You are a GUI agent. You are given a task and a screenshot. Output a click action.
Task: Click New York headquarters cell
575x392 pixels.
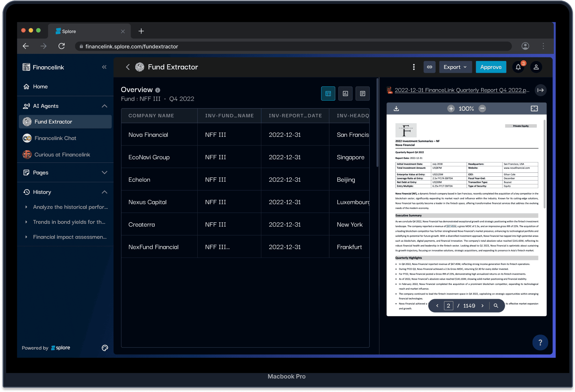[349, 225]
